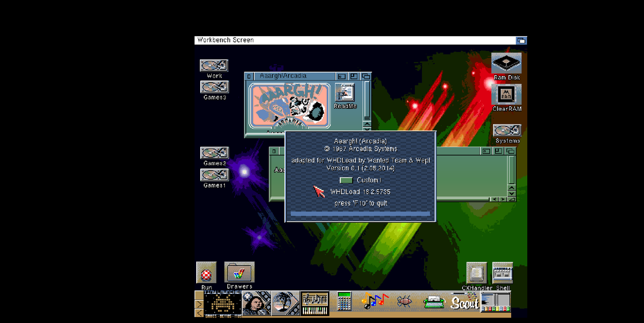Click the "press 'F10' to quit" text
Viewport: 644px width, 323px height.
[360, 203]
